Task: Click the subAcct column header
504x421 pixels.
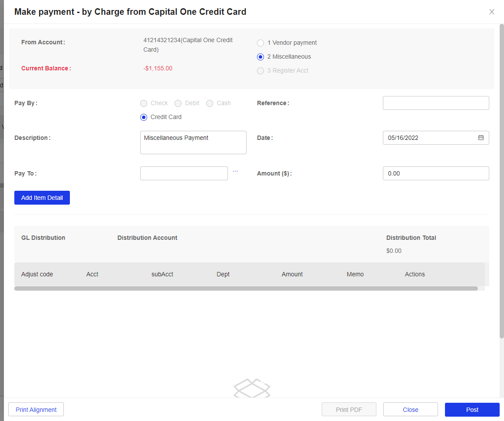Action: click(162, 274)
